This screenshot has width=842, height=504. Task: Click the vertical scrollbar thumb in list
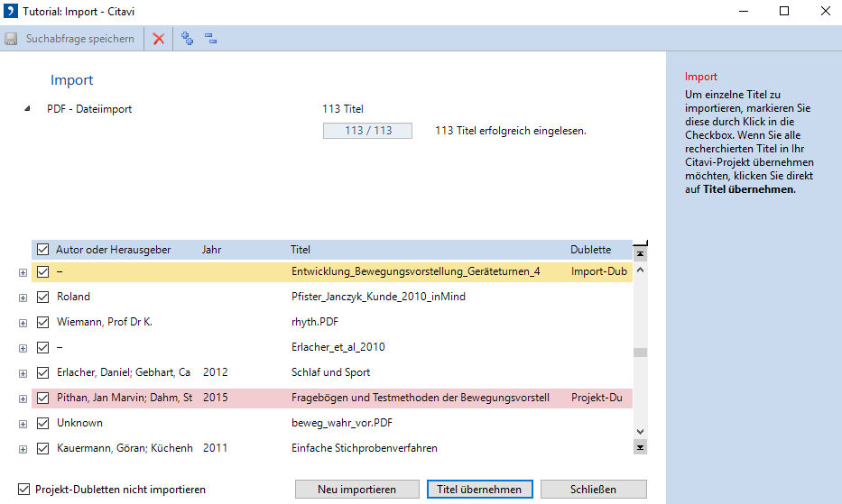(x=640, y=353)
